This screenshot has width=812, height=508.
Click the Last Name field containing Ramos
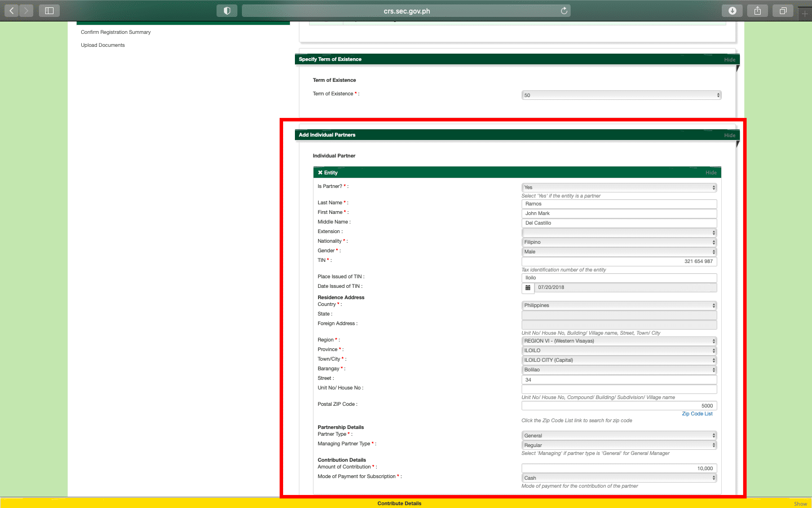[619, 204]
